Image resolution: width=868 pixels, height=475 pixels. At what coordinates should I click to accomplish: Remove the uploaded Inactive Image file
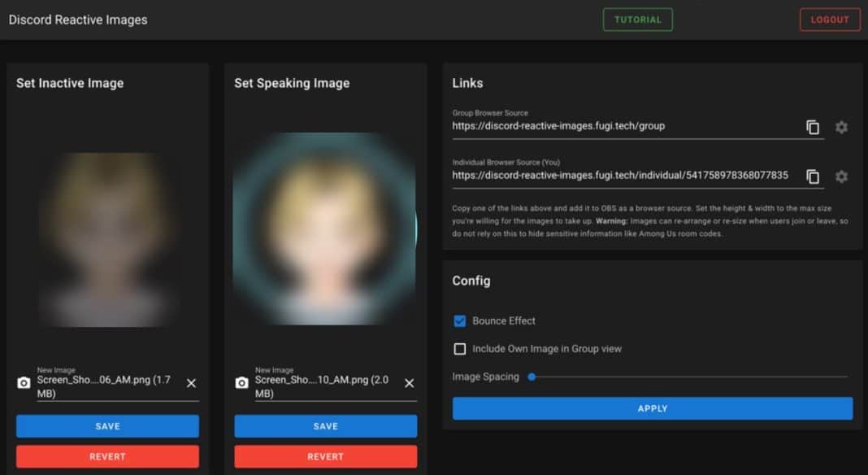[x=193, y=383]
